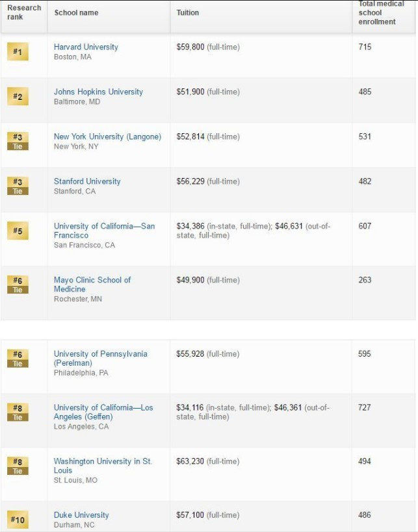Sort by the Tuition column header
Image resolution: width=418 pixels, height=532 pixels.
click(x=187, y=12)
